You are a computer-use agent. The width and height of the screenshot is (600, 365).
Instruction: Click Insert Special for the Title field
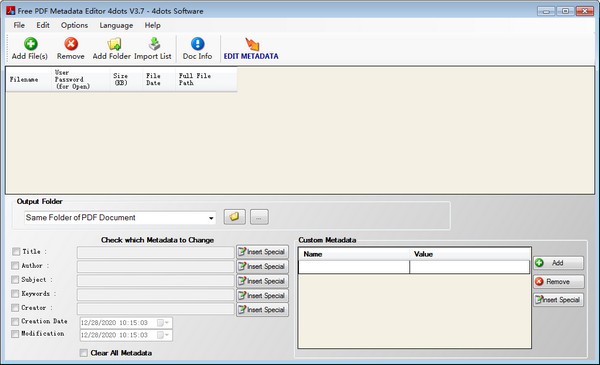262,252
